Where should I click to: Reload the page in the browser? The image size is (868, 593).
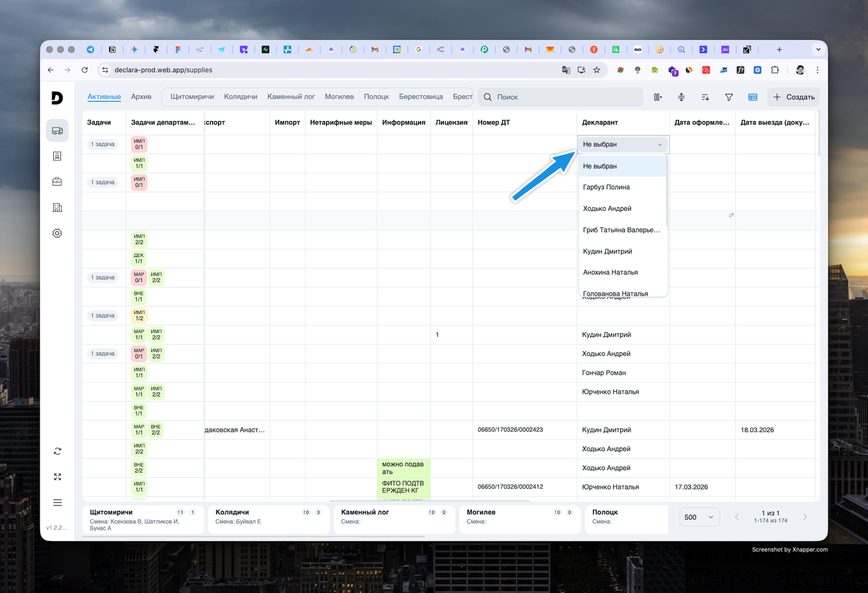(84, 70)
